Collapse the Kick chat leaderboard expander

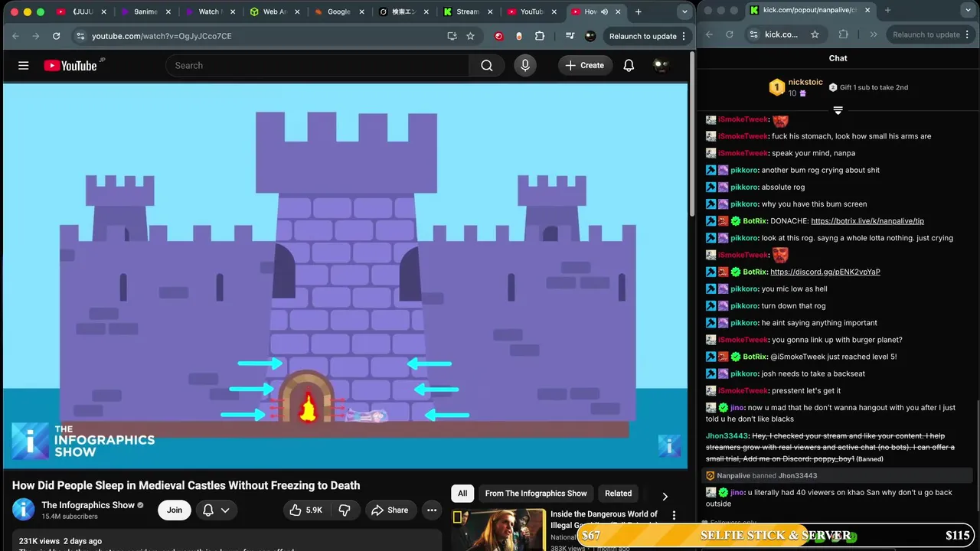coord(838,111)
